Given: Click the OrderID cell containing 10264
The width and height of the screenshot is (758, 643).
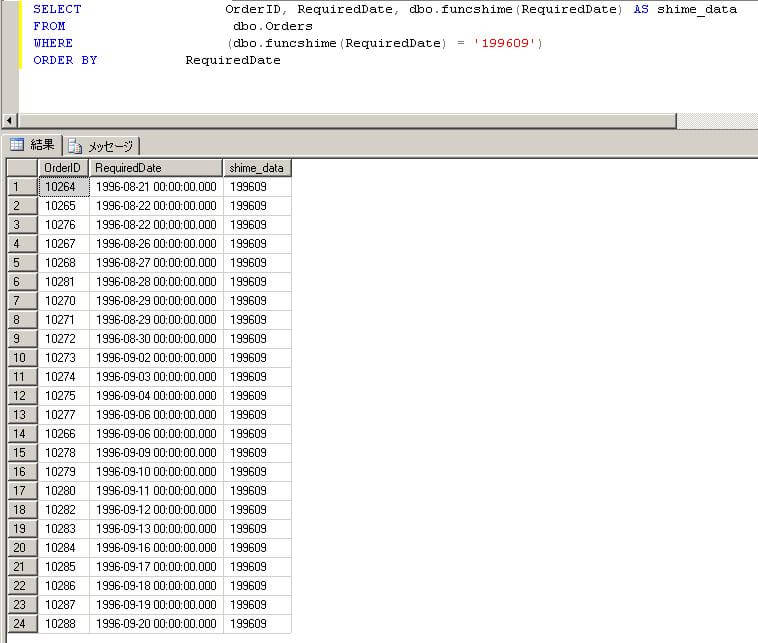Looking at the screenshot, I should tap(63, 187).
